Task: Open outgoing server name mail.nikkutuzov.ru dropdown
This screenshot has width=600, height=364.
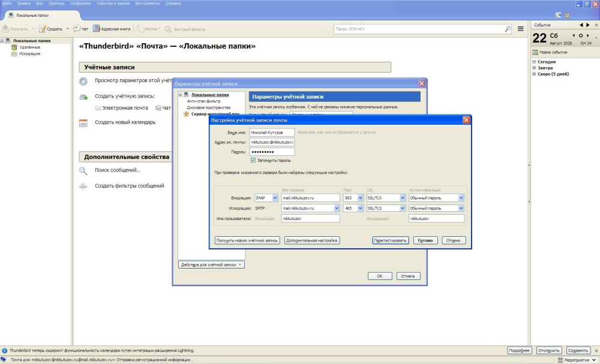Action: 337,208
